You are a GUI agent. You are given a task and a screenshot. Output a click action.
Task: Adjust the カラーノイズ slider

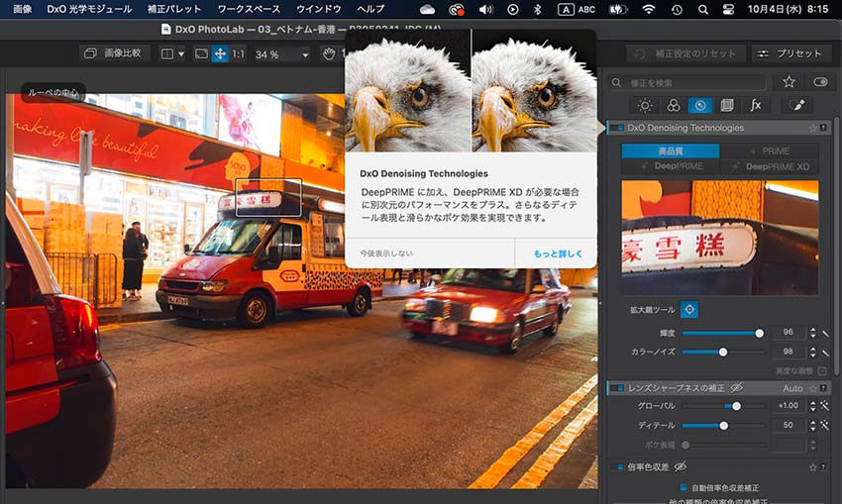pyautogui.click(x=723, y=353)
